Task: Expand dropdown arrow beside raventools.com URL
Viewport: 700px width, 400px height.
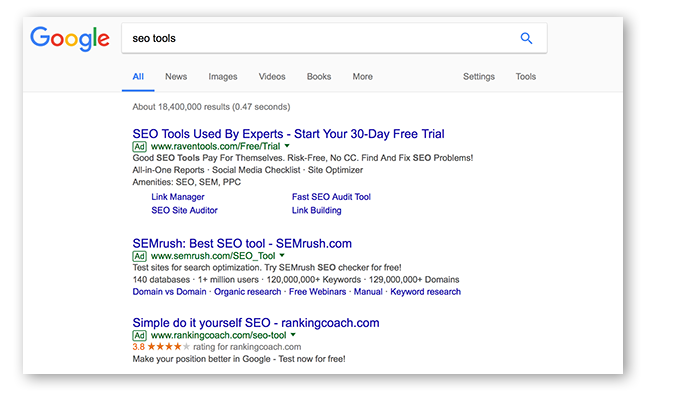Action: tap(287, 146)
